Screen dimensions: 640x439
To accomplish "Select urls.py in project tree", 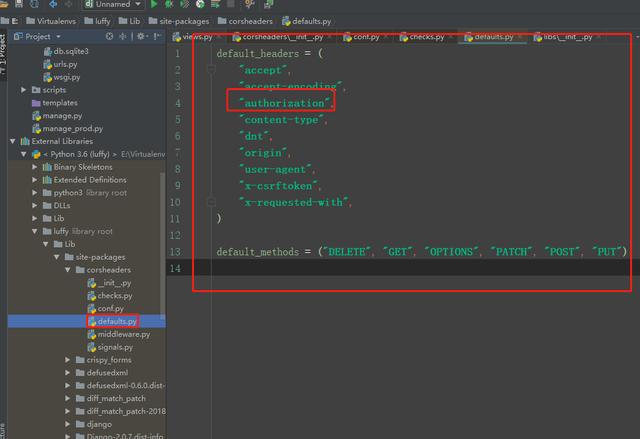I will pyautogui.click(x=60, y=64).
